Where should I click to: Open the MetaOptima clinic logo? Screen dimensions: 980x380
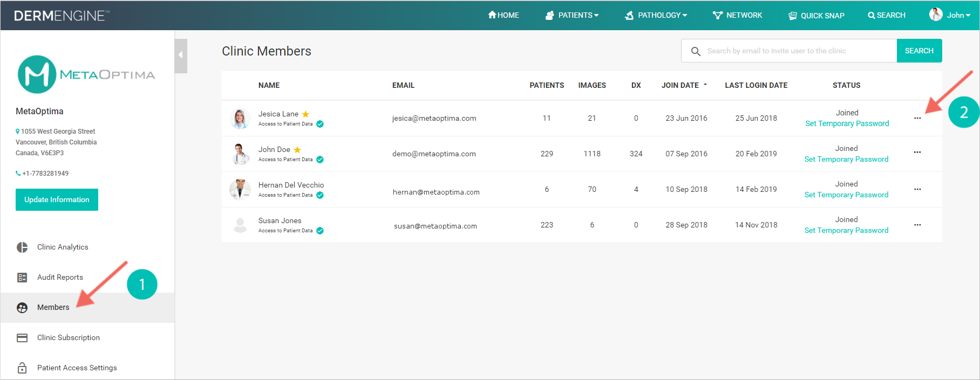coord(86,74)
